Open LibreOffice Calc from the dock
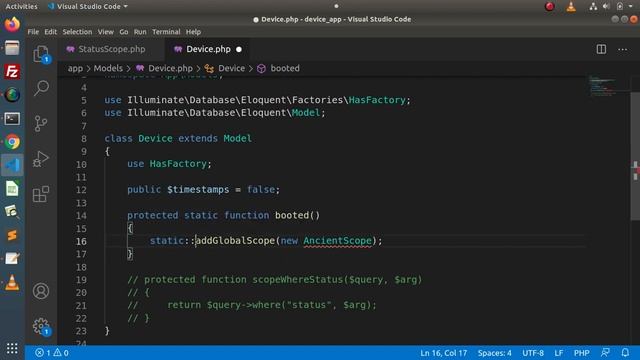Image resolution: width=640 pixels, height=360 pixels. click(12, 189)
